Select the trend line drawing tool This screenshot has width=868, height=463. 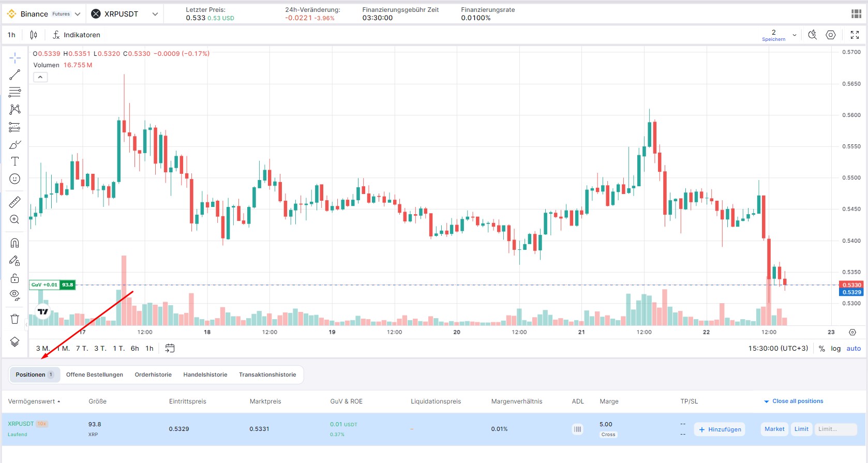tap(14, 75)
